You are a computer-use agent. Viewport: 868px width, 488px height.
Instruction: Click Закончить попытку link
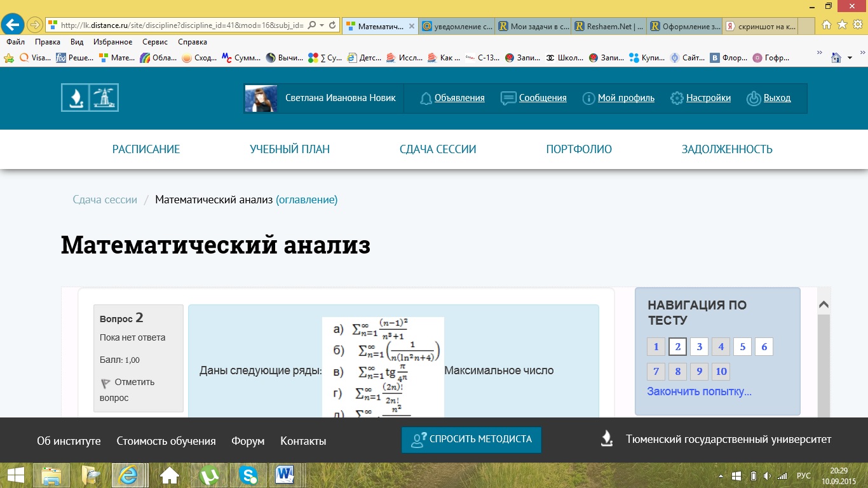point(699,391)
